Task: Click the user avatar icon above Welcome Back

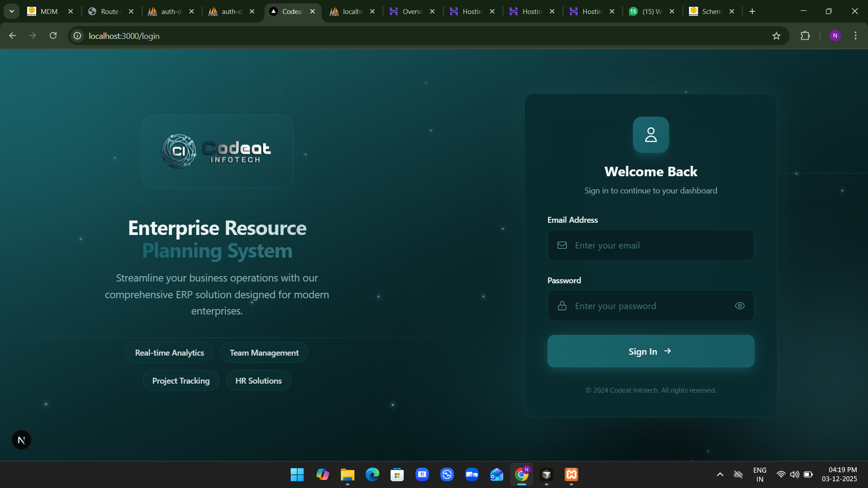Action: pos(651,135)
